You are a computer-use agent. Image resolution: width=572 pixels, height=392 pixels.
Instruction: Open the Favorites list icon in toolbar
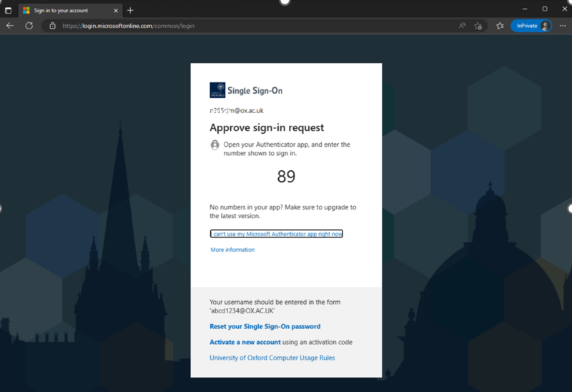click(x=500, y=26)
